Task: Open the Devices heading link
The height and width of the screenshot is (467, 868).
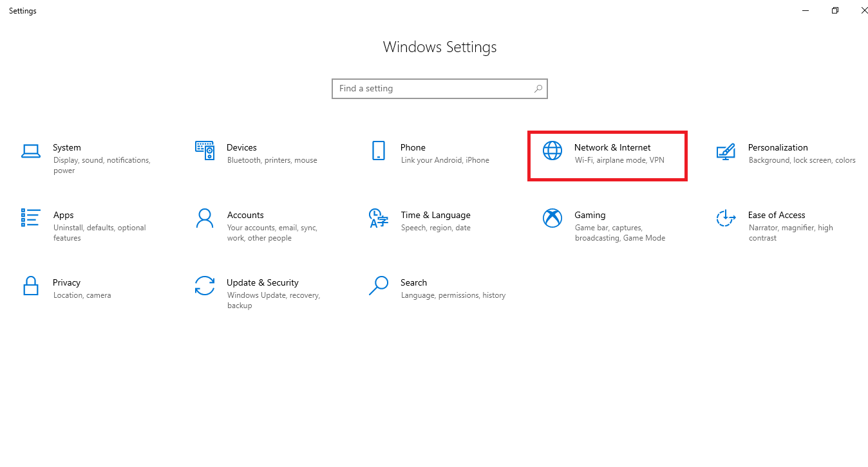Action: (x=241, y=147)
